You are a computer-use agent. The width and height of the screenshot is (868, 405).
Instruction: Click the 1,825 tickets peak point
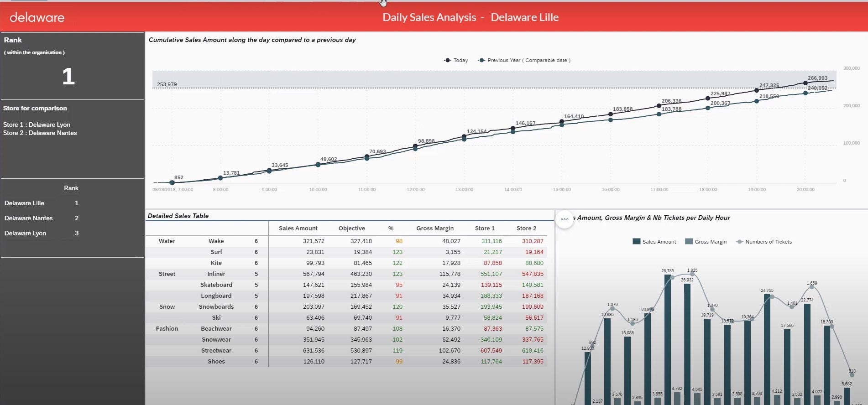[x=692, y=274]
